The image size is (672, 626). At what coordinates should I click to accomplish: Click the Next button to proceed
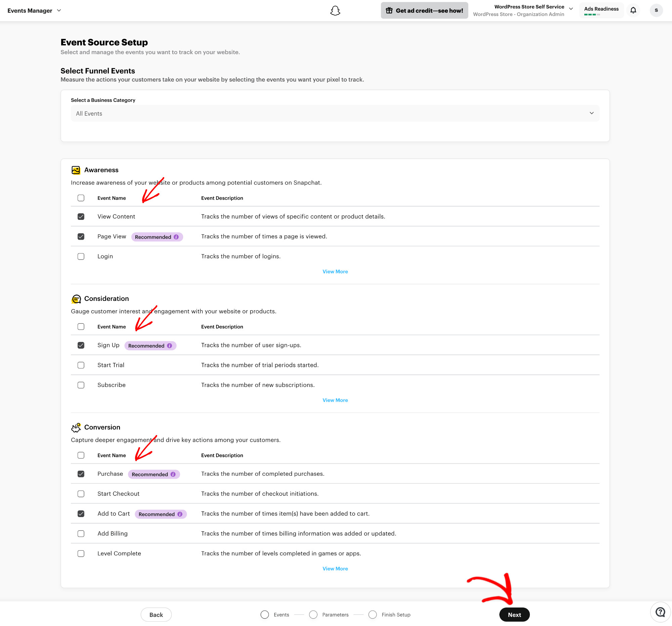tap(514, 614)
